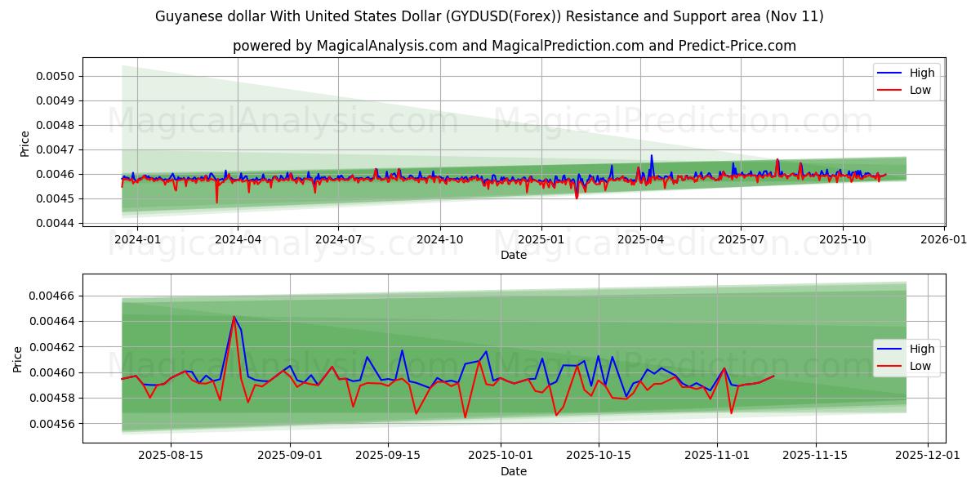Viewport: 980px width, 490px height.
Task: Click the red line low point near 2025-11-01
Action: [x=731, y=415]
